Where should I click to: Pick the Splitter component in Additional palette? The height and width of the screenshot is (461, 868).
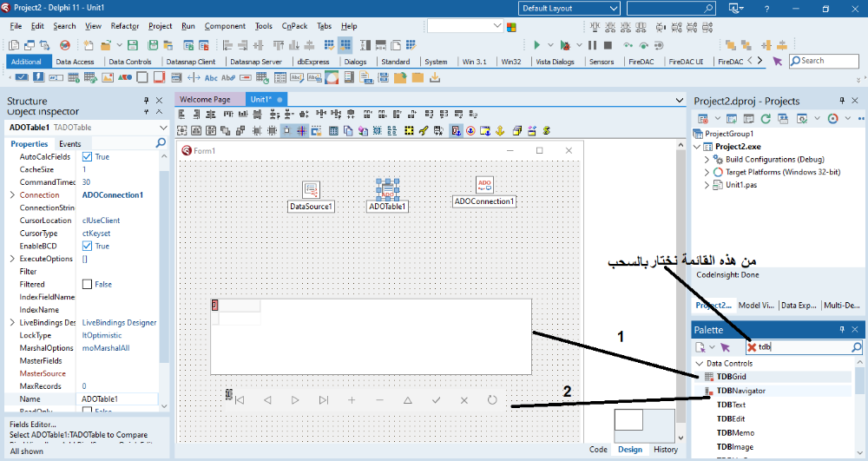[194, 77]
